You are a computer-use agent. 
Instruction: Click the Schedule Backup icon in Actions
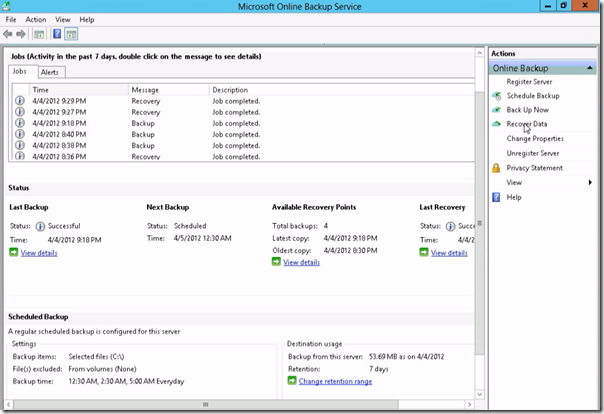[497, 96]
